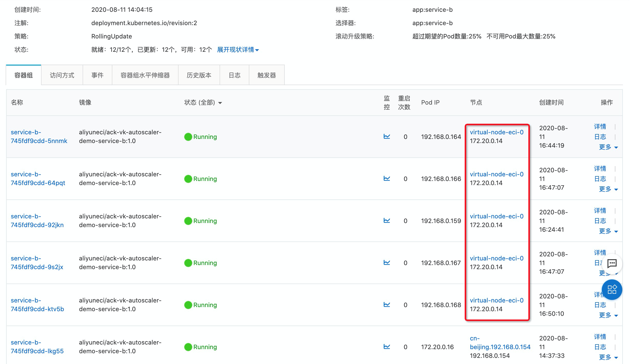Open the floating chat feedback icon
630x364 pixels.
point(612,263)
